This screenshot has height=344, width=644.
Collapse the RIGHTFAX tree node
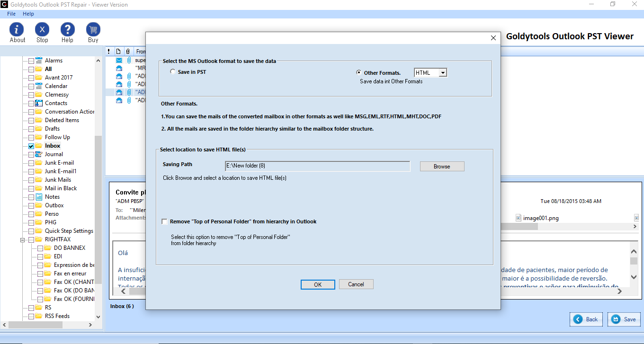[22, 240]
